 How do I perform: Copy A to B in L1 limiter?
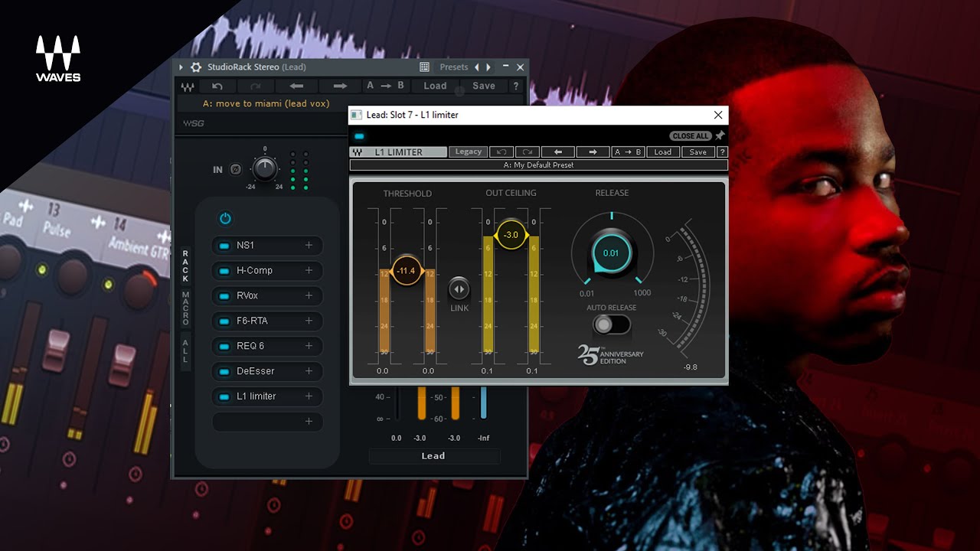tap(629, 152)
